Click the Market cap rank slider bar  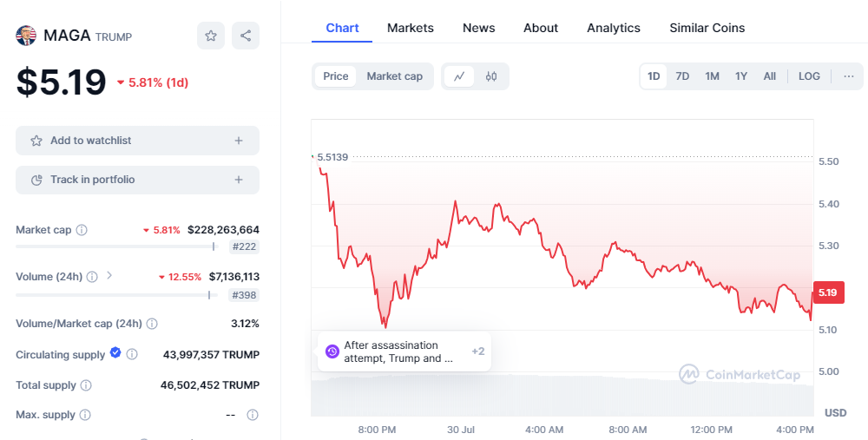[117, 246]
